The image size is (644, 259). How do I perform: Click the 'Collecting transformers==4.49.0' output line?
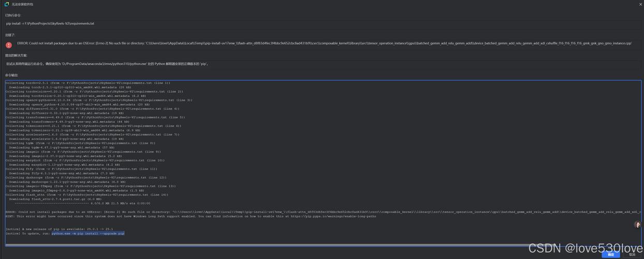click(x=95, y=118)
